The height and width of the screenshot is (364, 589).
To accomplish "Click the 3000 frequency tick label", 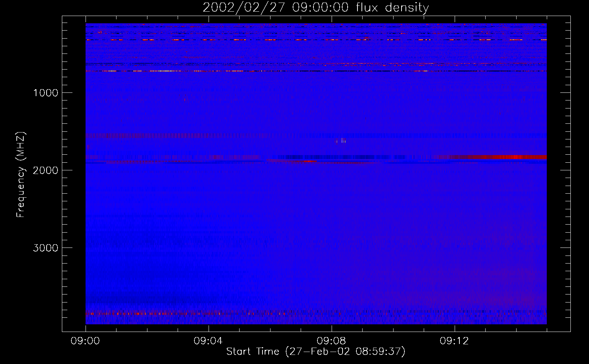I will coord(46,248).
